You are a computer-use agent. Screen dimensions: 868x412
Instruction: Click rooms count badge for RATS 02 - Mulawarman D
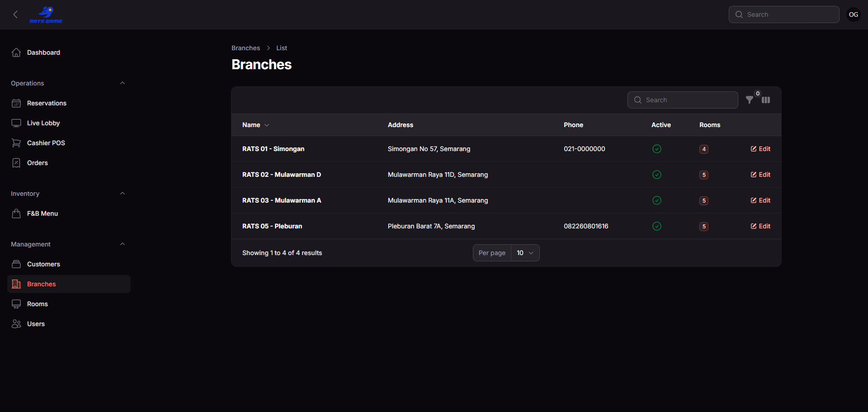(x=704, y=175)
